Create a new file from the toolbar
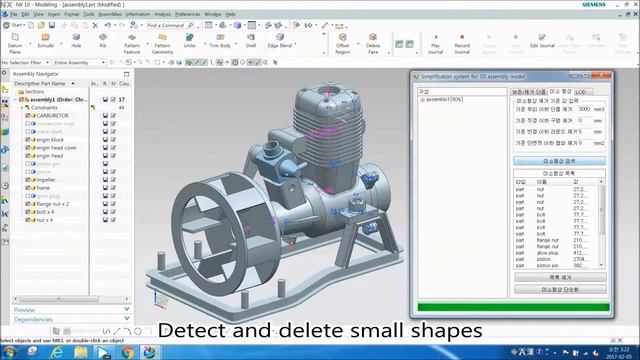 31,25
